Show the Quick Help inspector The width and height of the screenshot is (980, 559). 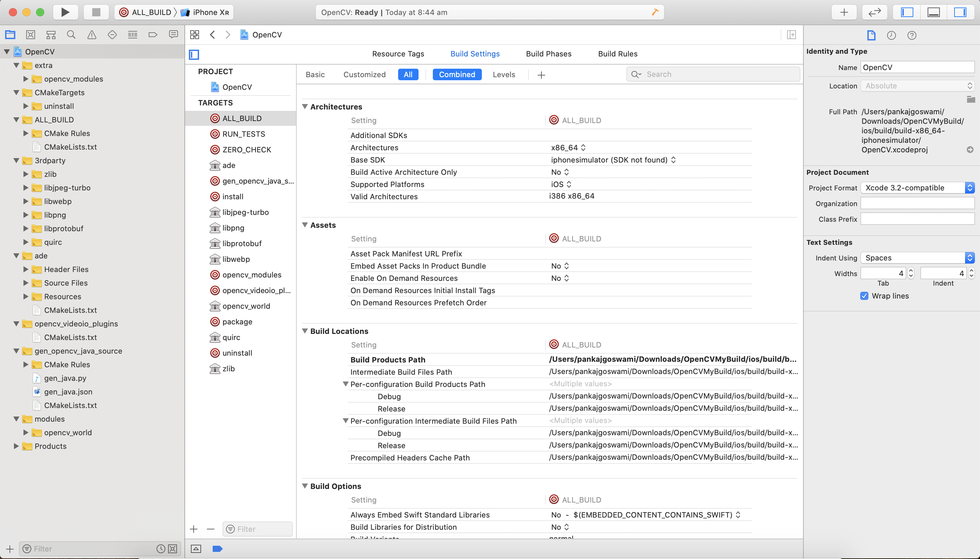tap(912, 35)
